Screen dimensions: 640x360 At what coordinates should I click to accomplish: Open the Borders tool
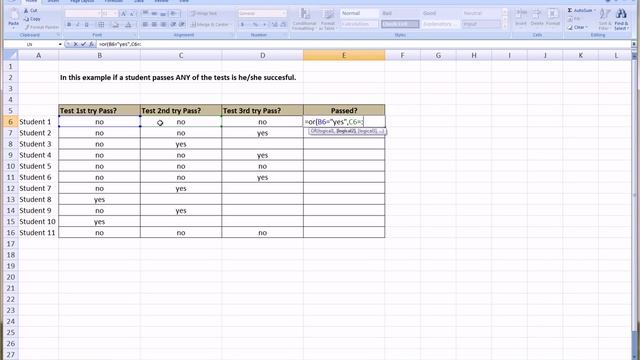pyautogui.click(x=101, y=25)
